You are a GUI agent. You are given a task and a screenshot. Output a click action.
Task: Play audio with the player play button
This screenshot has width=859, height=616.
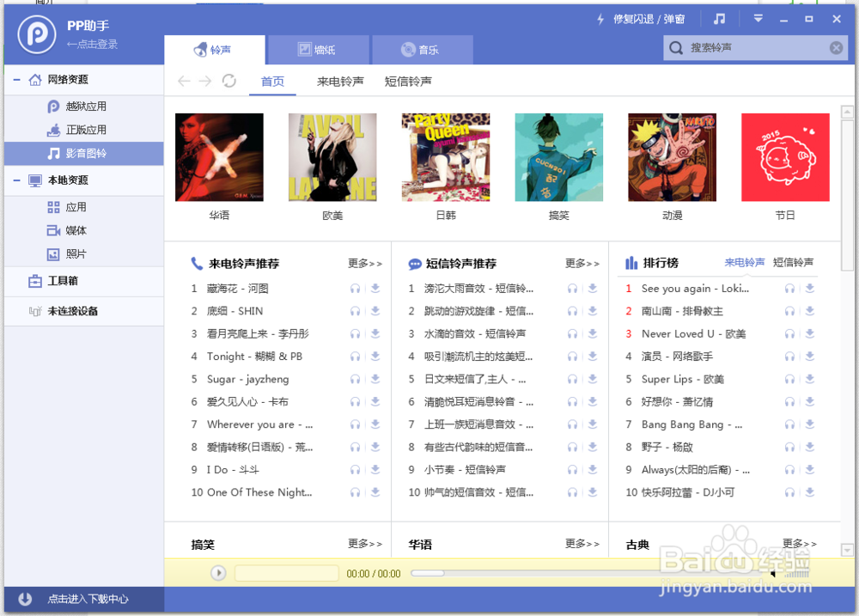point(218,573)
